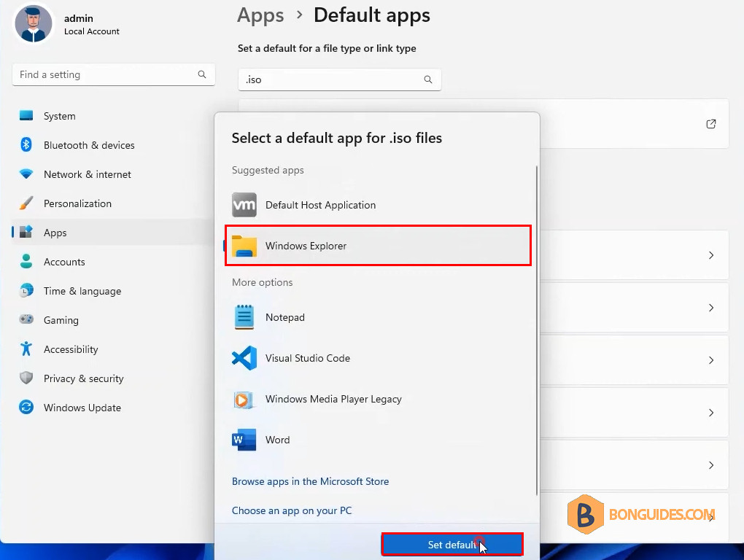Click the open-external-link icon at top right
Screen dimensions: 744x560
click(710, 124)
